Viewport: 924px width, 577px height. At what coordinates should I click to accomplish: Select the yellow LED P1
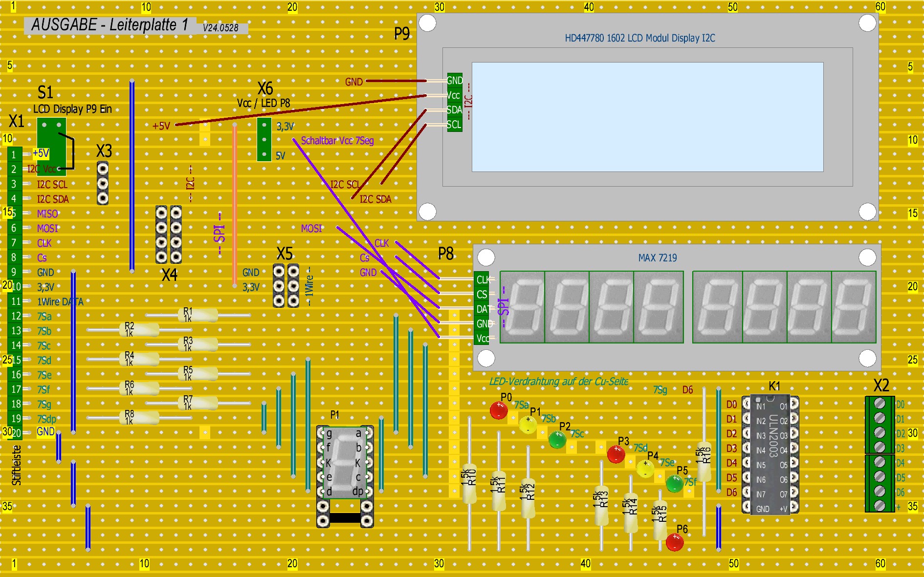528,425
